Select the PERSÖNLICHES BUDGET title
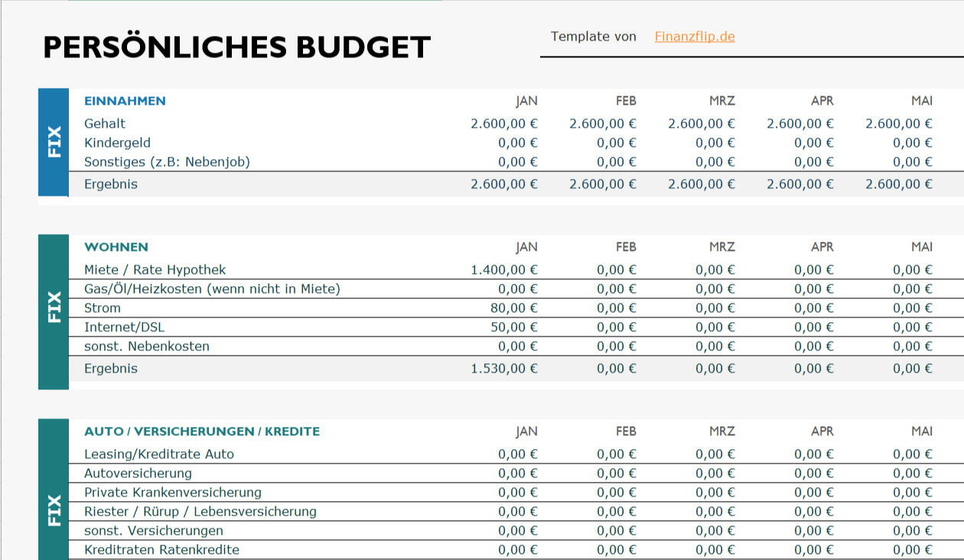The image size is (964, 560). pos(236,47)
